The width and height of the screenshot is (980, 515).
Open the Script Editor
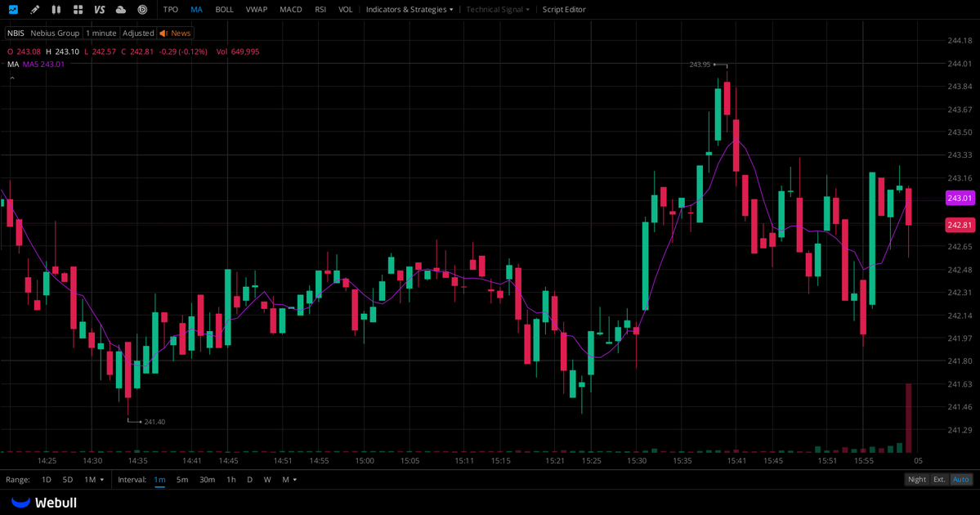[564, 9]
